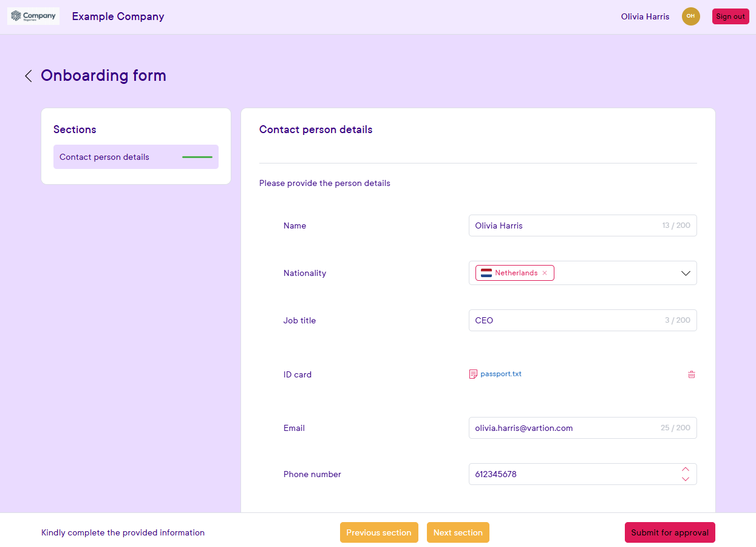This screenshot has width=756, height=547.
Task: Click the Company logo in header
Action: 33,16
